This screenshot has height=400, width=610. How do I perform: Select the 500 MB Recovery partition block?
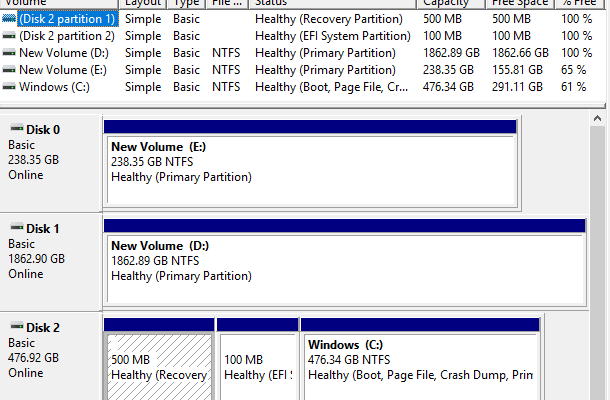159,366
